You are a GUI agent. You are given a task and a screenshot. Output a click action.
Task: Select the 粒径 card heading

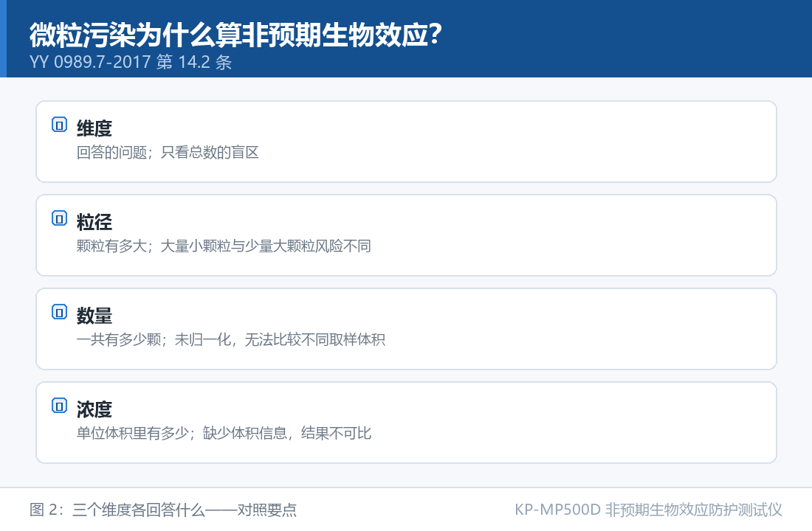coord(94,222)
